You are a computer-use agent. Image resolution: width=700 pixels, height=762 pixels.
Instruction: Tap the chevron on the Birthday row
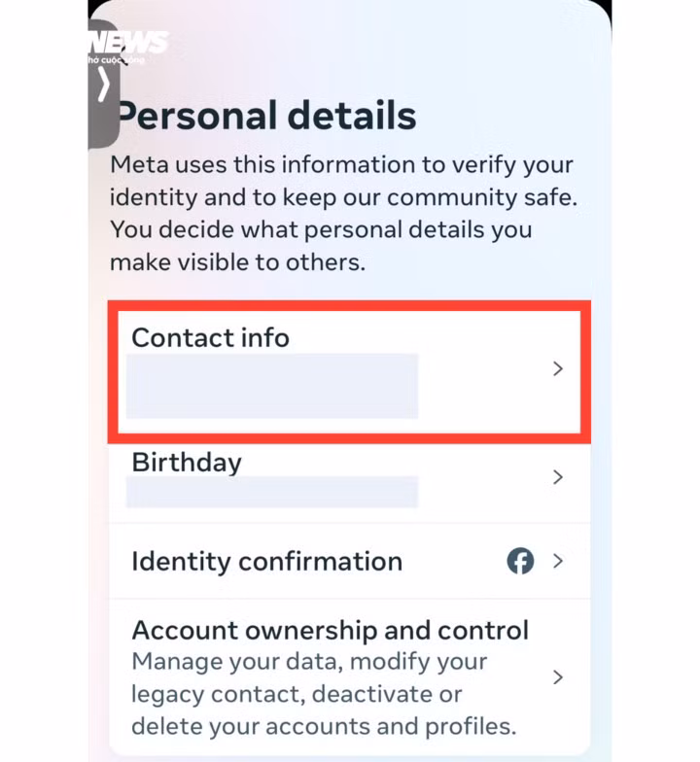[557, 477]
